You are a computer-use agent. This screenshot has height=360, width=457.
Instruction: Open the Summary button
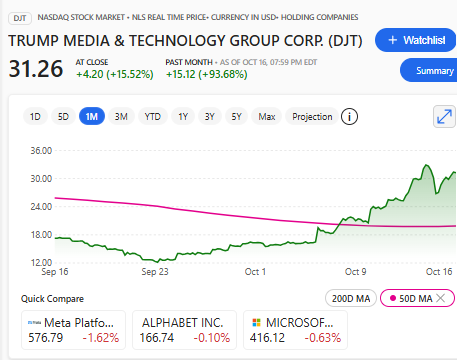tap(429, 70)
